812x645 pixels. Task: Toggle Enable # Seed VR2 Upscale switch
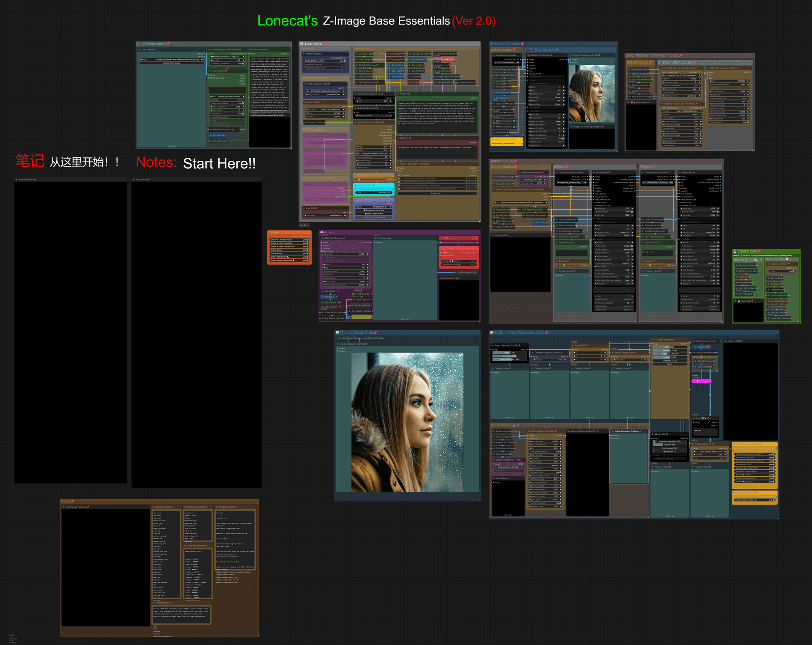[307, 247]
